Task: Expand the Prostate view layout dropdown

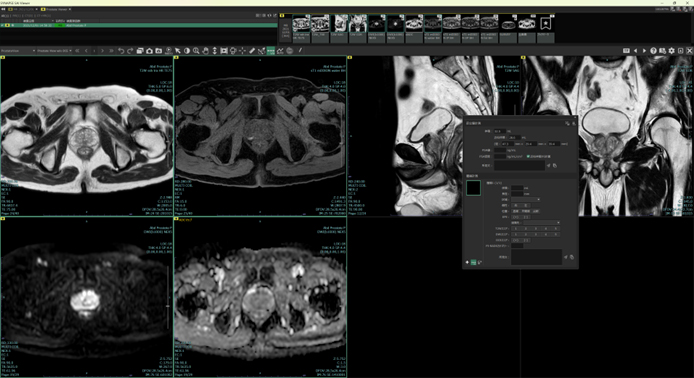Action: point(54,51)
